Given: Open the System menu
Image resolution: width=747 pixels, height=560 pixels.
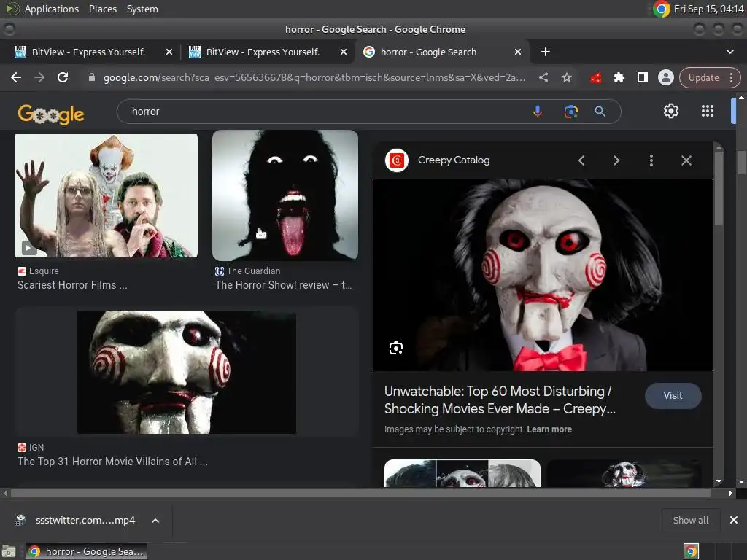Looking at the screenshot, I should click(142, 9).
